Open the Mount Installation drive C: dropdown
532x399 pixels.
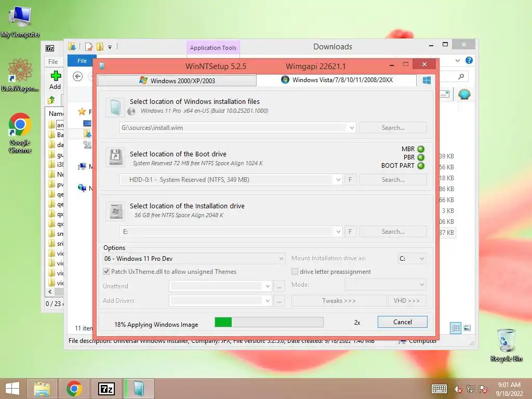coord(422,259)
